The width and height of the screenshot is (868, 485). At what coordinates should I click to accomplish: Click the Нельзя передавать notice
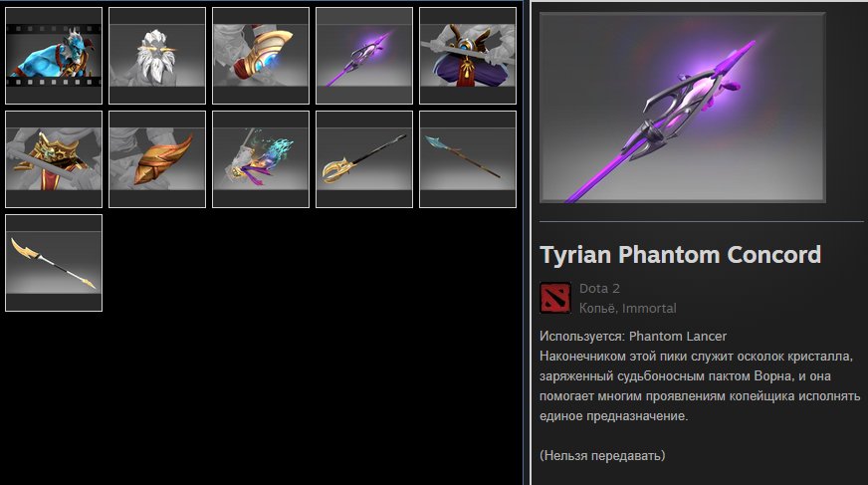[602, 456]
